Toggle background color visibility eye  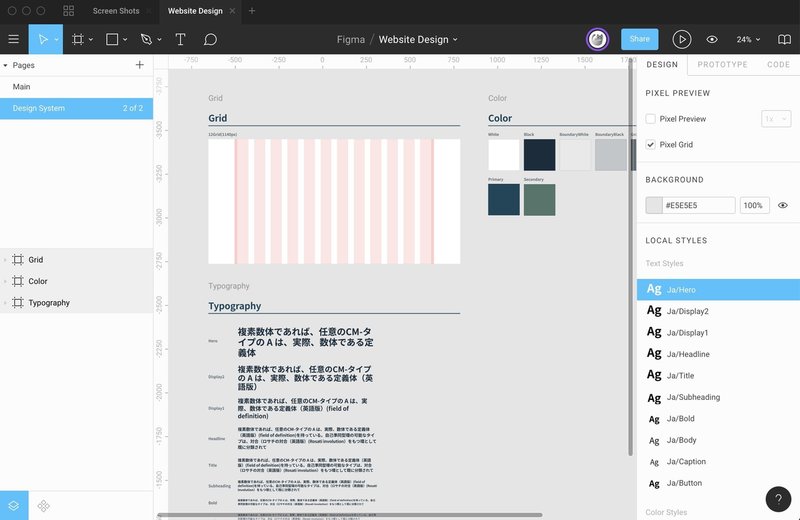coord(783,205)
